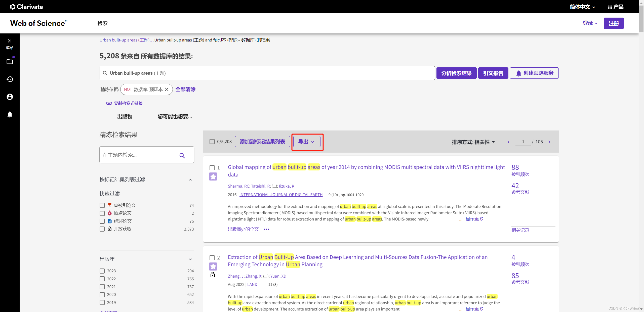Open the 引文报告 citation report
The width and height of the screenshot is (644, 312).
[x=493, y=73]
